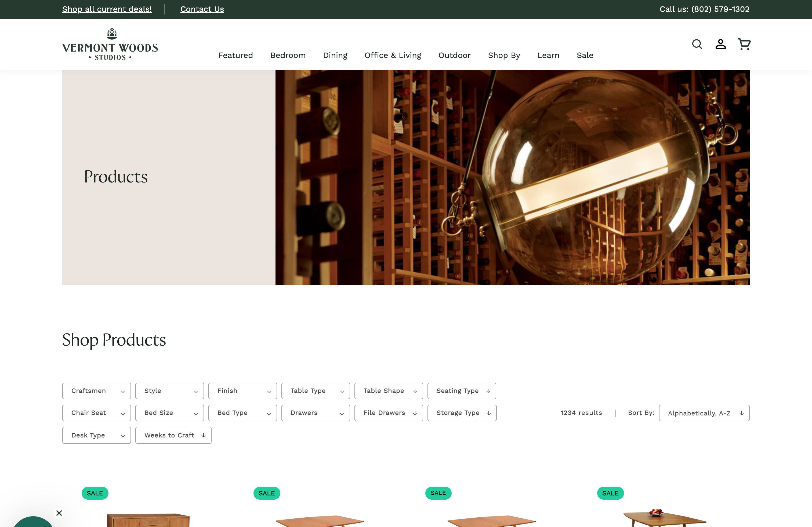Image resolution: width=812 pixels, height=527 pixels.
Task: Click first product's SALE badge
Action: [95, 493]
